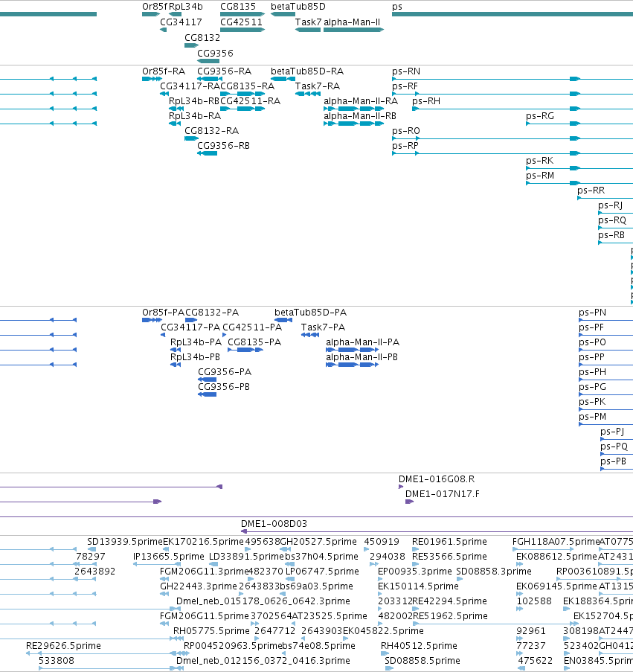This screenshot has height=672, width=633.
Task: Select the RpL34b-PB protein label
Action: 195,357
